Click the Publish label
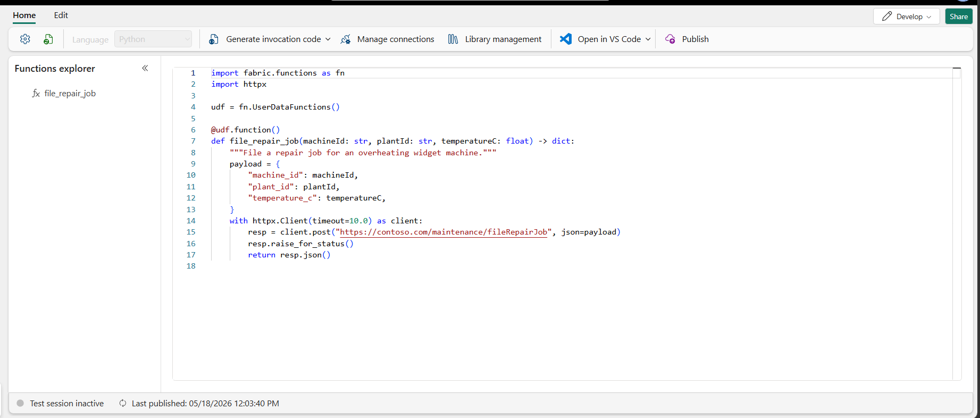 coord(695,39)
